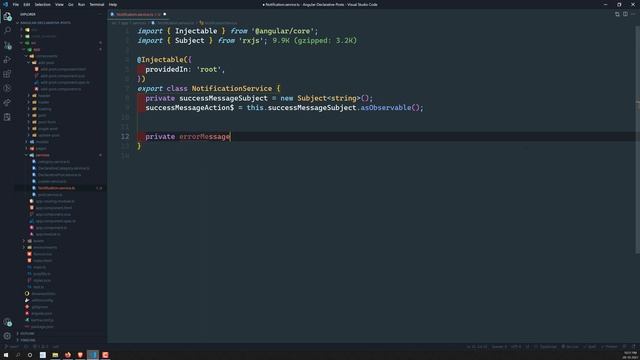
Task: Open editor More Actions ellipsis menu
Action: tap(633, 14)
